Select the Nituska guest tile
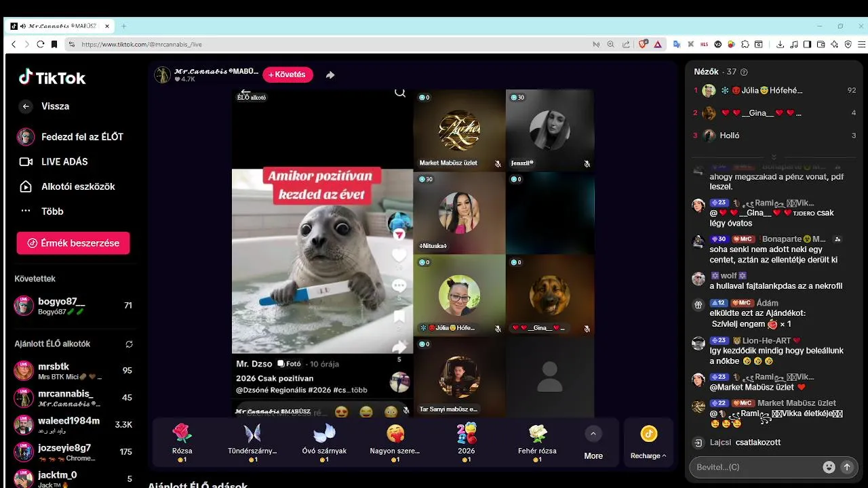Image resolution: width=868 pixels, height=488 pixels. pyautogui.click(x=460, y=213)
